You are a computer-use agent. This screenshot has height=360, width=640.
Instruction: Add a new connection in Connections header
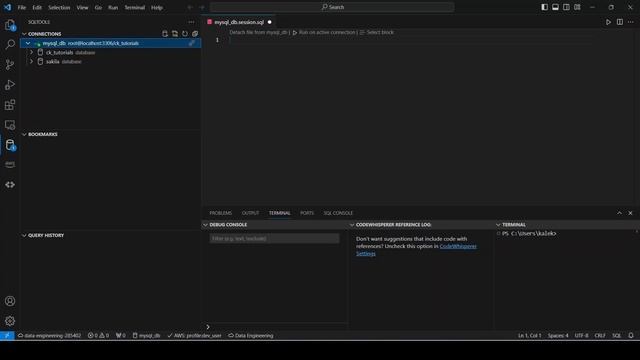coord(165,34)
